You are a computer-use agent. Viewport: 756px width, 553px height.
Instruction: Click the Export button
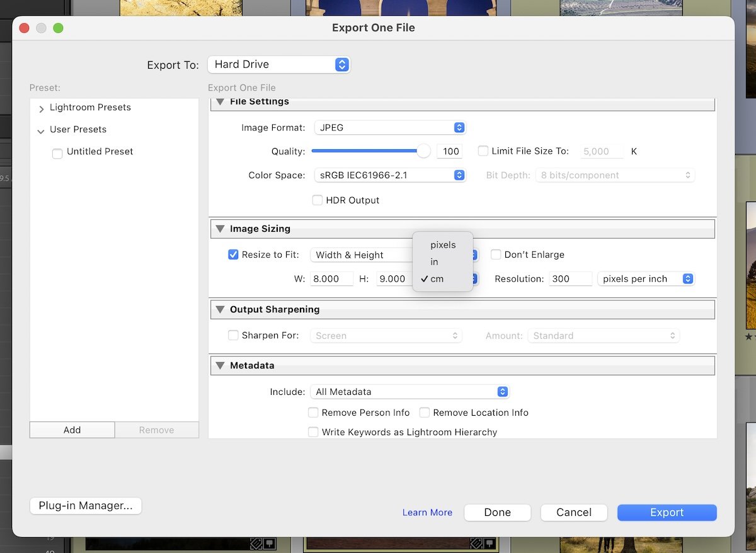667,512
